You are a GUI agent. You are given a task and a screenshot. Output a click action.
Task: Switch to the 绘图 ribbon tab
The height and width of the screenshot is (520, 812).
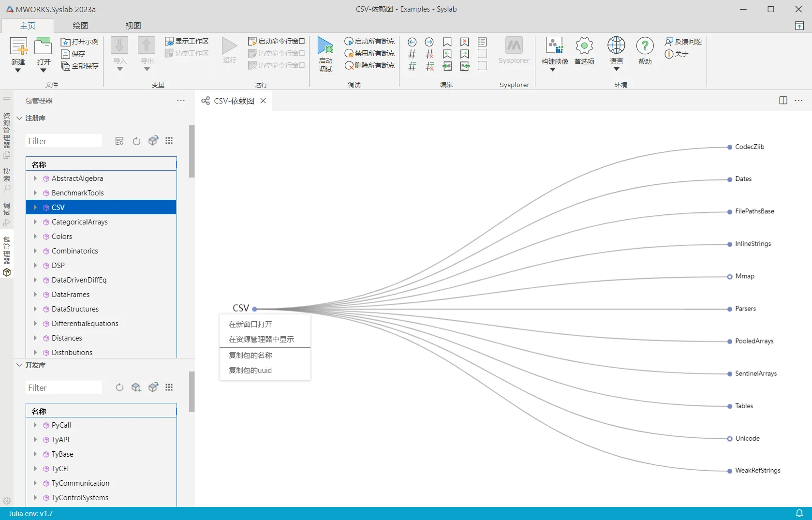tap(80, 26)
